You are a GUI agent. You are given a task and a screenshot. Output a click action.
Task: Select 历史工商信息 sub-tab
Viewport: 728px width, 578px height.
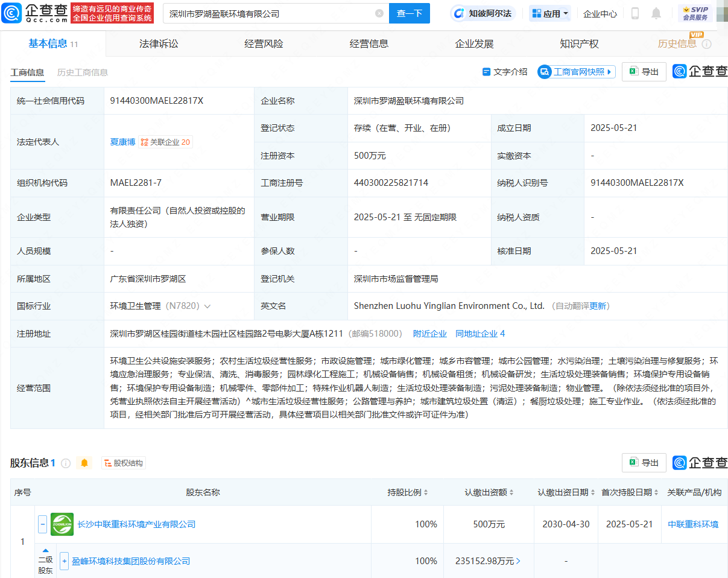point(83,72)
